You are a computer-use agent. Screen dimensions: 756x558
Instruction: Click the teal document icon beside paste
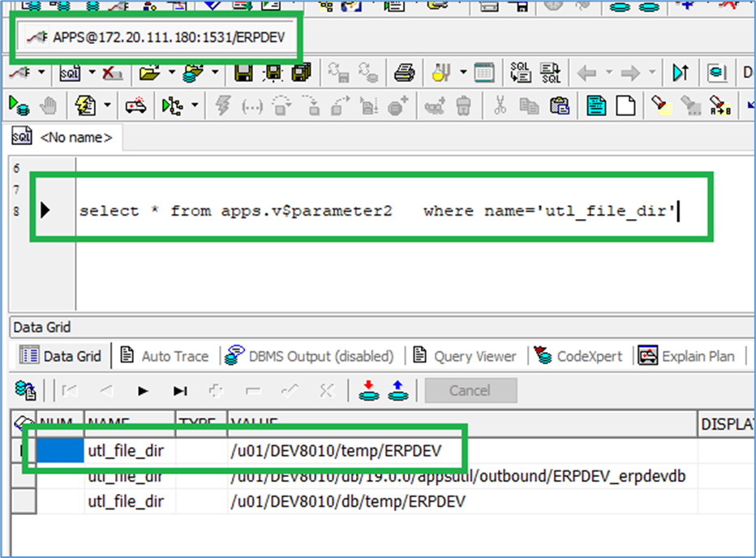point(596,105)
